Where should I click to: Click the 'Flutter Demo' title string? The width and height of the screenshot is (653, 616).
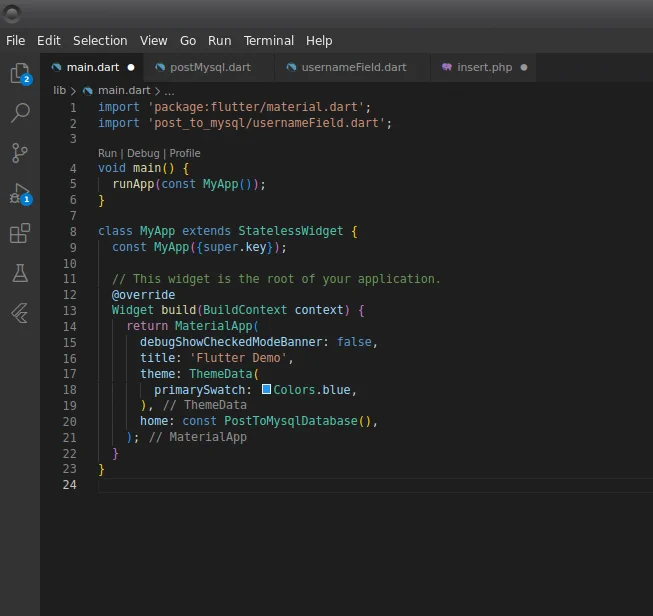238,358
